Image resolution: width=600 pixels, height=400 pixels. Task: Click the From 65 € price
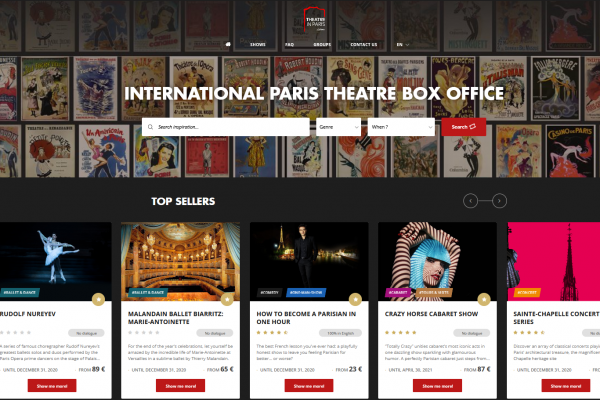click(220, 369)
